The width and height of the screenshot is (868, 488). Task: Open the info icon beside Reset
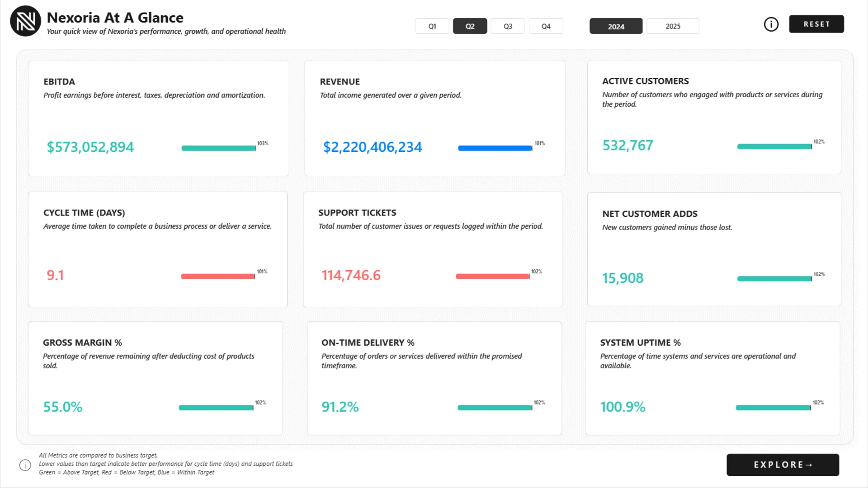(x=771, y=24)
